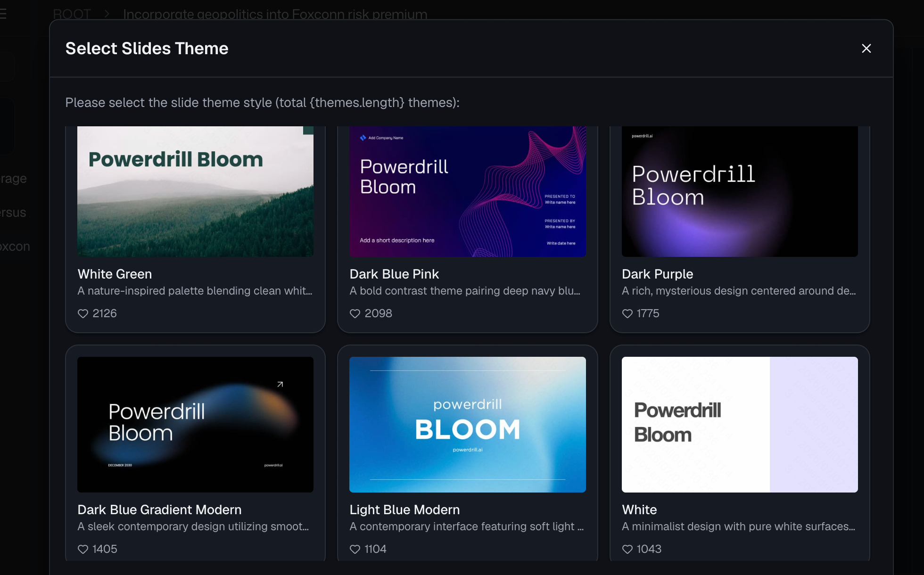Click the rich, mysterious design description

pyautogui.click(x=739, y=291)
